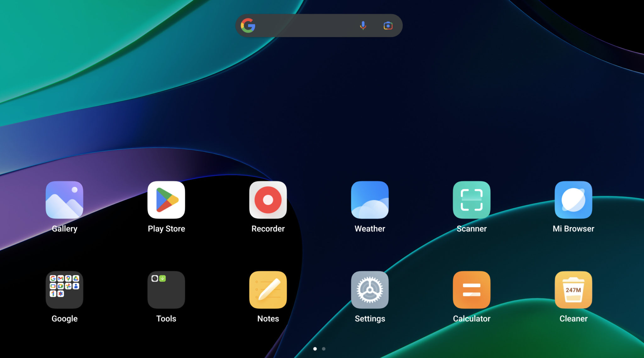Expand the Tools folder
The height and width of the screenshot is (358, 644).
[x=166, y=289]
